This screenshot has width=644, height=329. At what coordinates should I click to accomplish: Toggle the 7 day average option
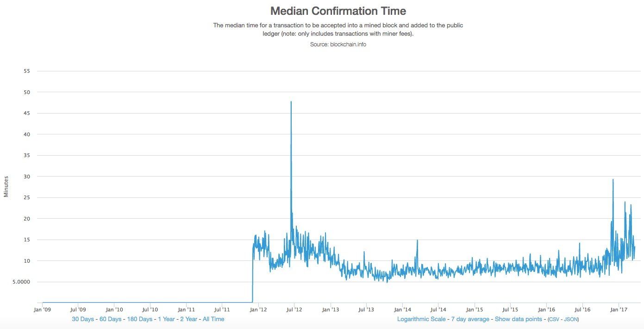tap(470, 319)
